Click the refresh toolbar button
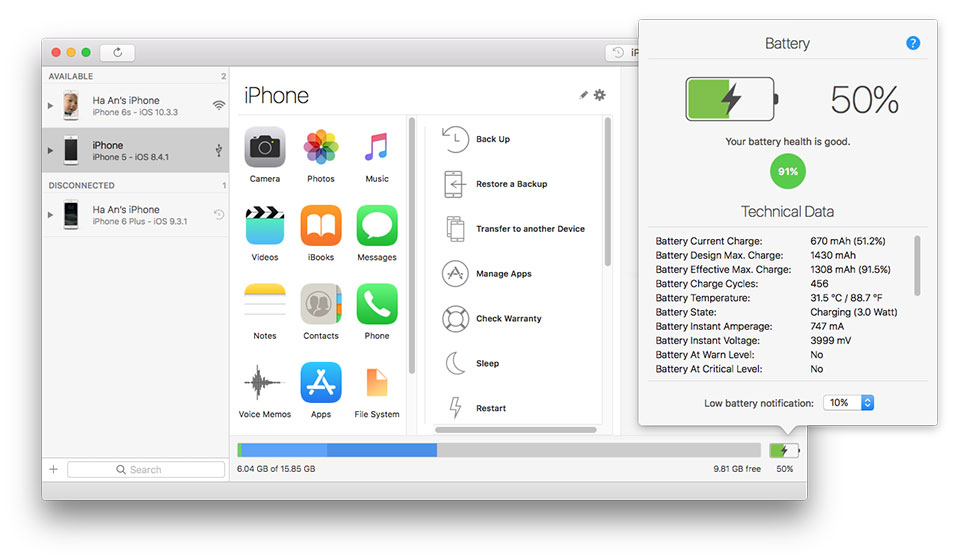 [118, 53]
